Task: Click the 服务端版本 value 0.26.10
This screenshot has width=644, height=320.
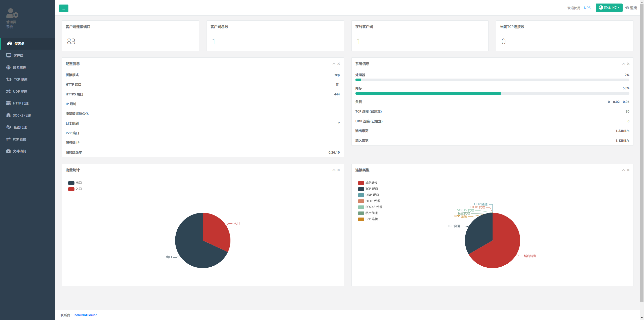Action: [x=334, y=152]
